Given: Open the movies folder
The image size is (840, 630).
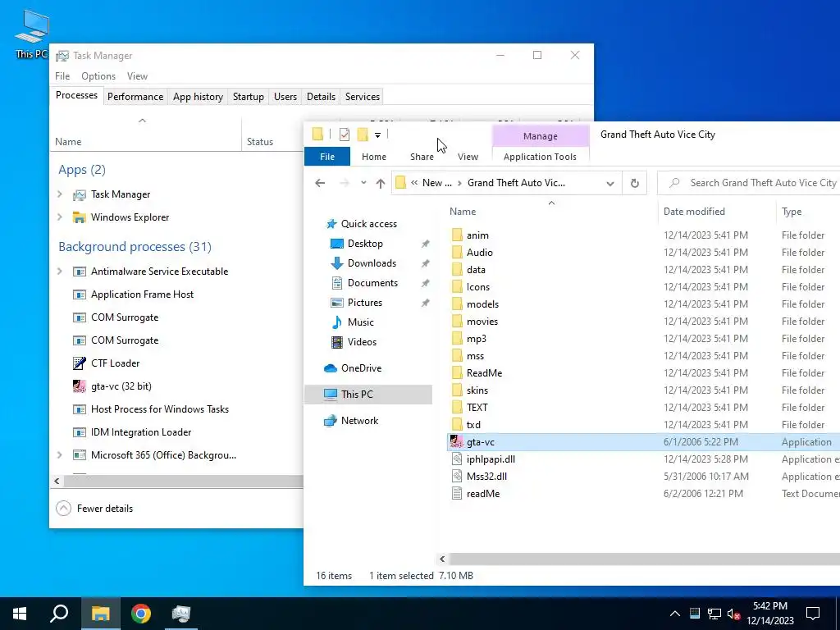Looking at the screenshot, I should pos(482,321).
